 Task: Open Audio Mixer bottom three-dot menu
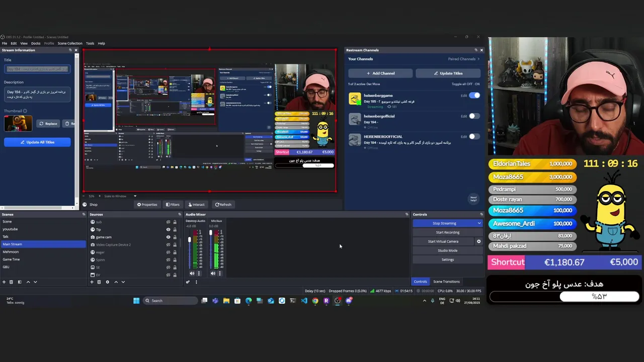coord(196,282)
